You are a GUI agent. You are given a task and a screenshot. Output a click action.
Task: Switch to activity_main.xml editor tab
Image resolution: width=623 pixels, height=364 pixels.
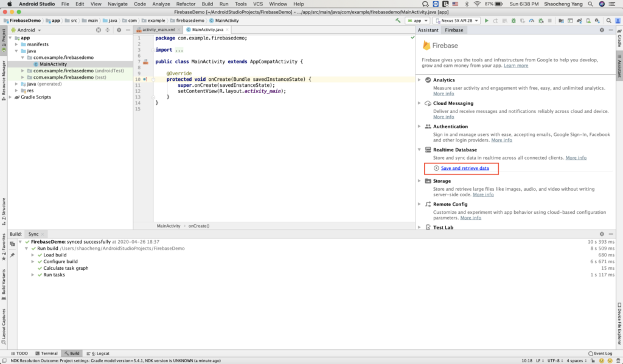click(158, 30)
